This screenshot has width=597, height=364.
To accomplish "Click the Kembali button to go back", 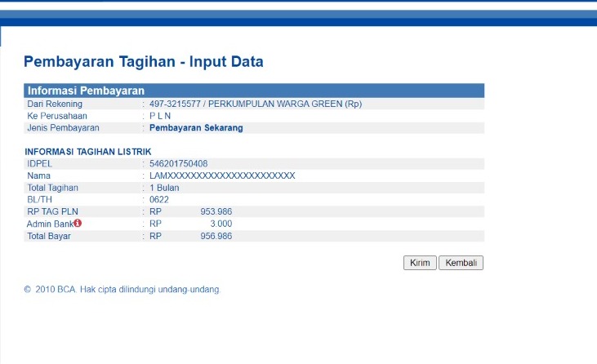I will [461, 263].
